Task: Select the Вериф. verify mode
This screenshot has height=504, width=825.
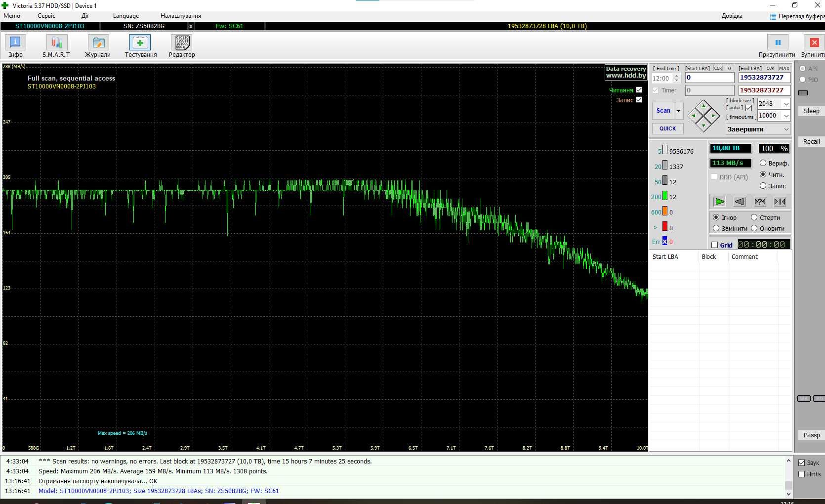Action: 763,163
